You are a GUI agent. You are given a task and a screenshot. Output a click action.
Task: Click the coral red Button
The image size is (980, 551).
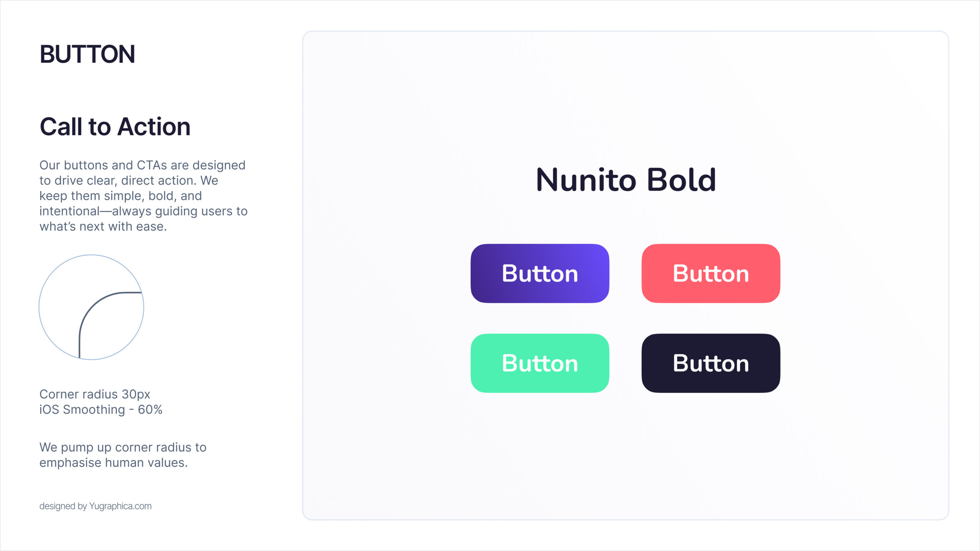[711, 273]
